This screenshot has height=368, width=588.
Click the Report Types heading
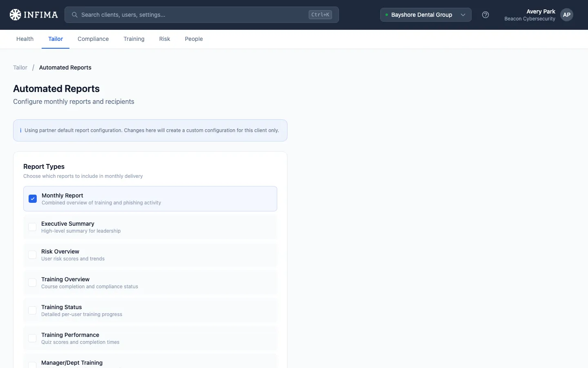coord(44,166)
